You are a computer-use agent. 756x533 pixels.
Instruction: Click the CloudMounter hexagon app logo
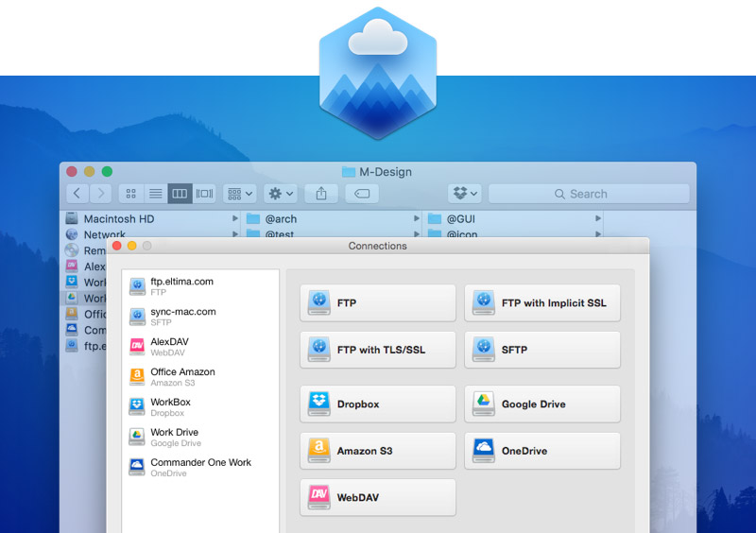pyautogui.click(x=378, y=73)
